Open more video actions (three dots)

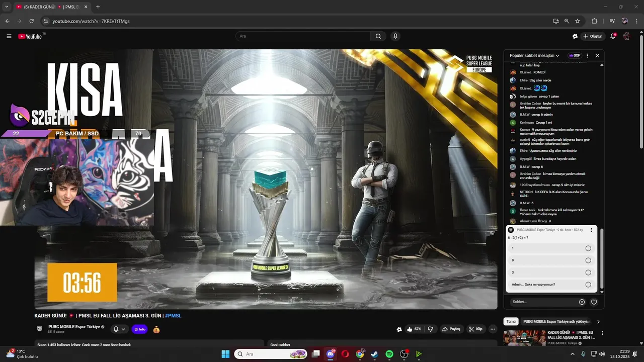pyautogui.click(x=493, y=329)
